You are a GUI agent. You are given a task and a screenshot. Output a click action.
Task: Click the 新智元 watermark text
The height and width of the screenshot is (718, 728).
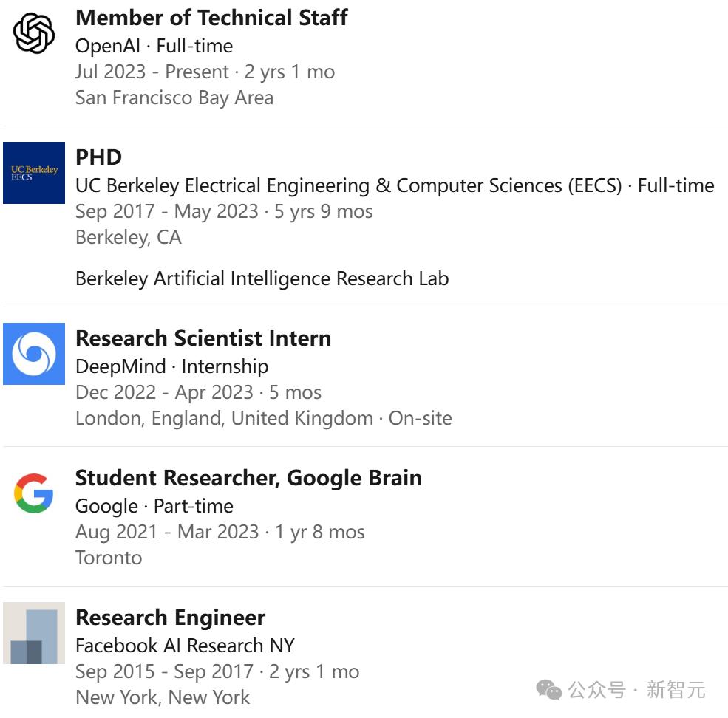(676, 690)
